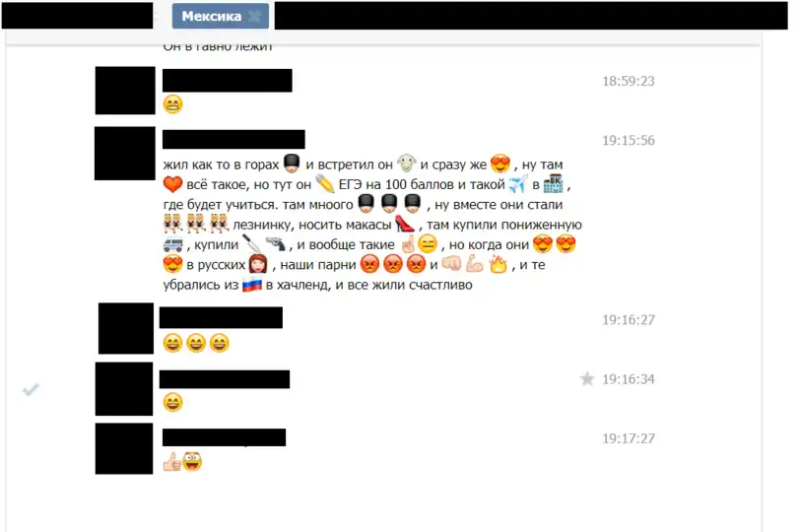Click the 19:15:56 message timestamp

tap(629, 140)
